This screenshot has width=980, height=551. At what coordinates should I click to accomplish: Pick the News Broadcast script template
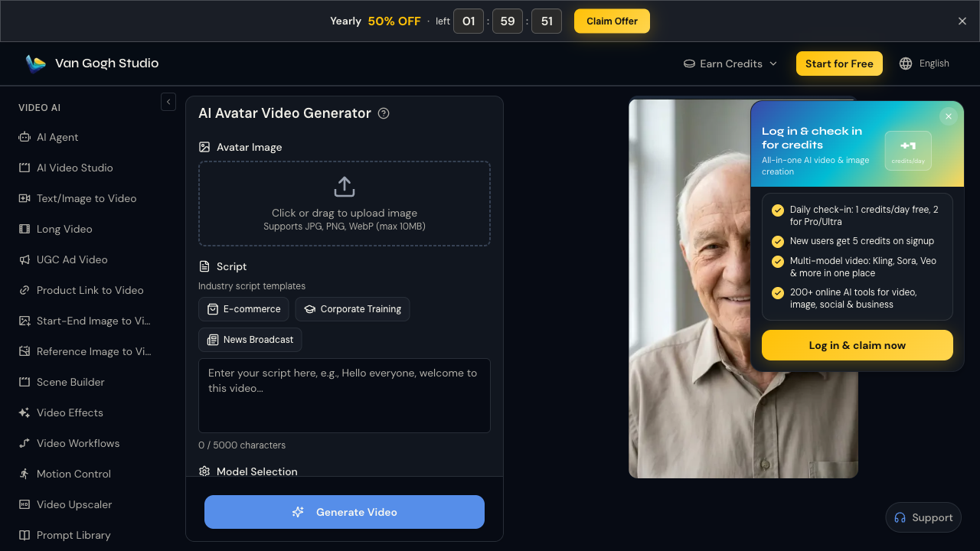coord(250,340)
